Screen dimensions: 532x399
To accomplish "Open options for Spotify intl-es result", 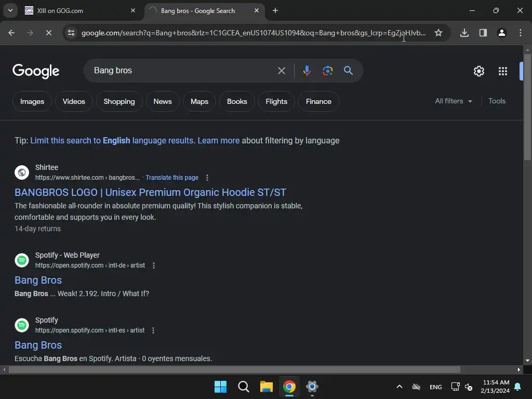I will pyautogui.click(x=153, y=330).
